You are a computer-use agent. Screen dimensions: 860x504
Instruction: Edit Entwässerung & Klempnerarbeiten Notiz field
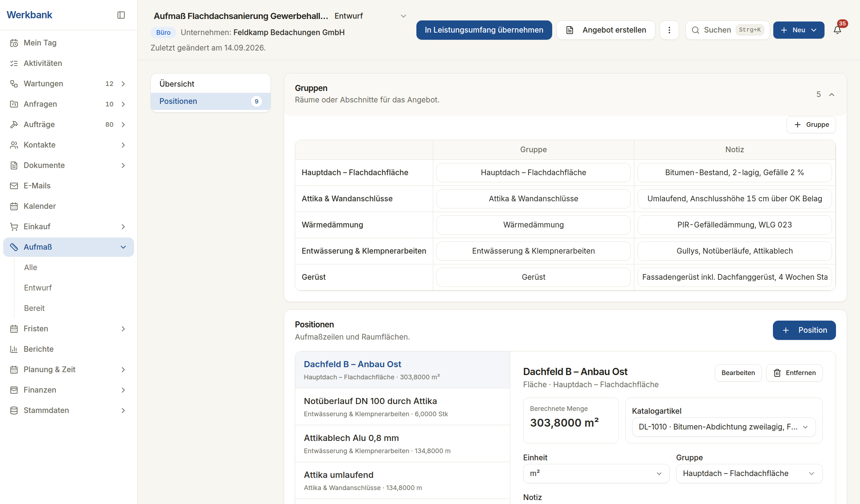735,251
